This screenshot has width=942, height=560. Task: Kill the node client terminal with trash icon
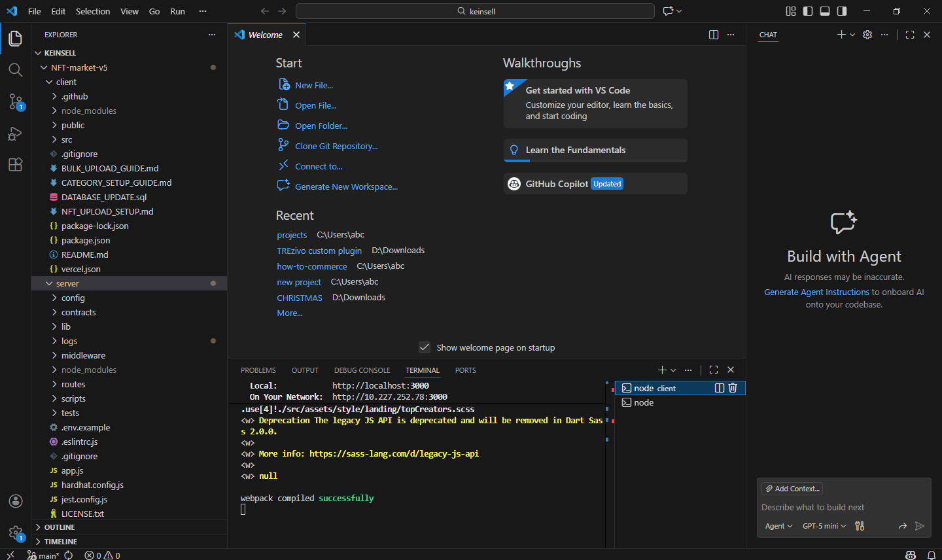733,388
